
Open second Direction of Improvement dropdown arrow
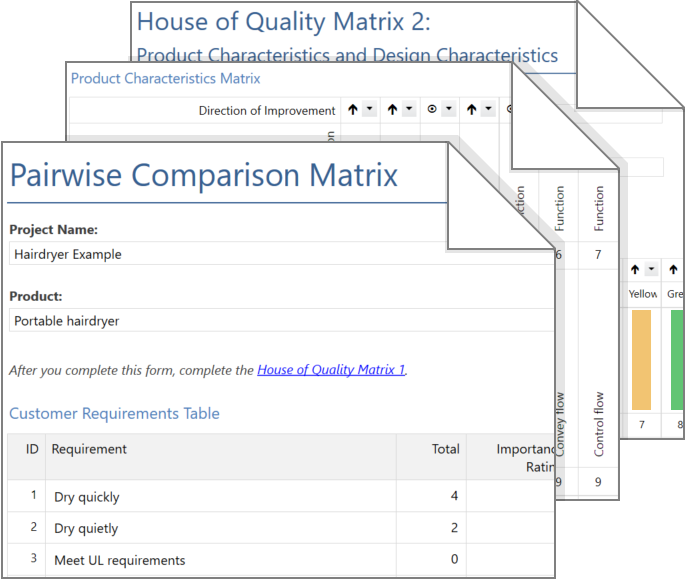[x=409, y=109]
